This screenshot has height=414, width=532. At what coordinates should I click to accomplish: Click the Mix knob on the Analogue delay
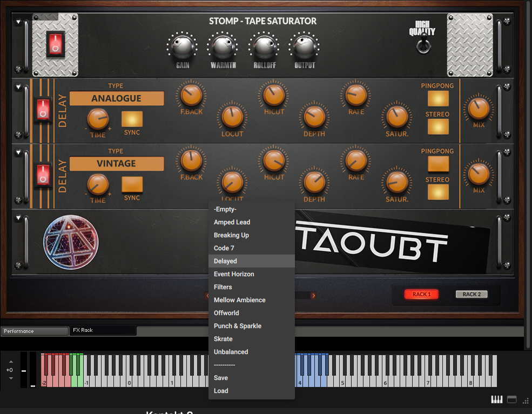[479, 108]
